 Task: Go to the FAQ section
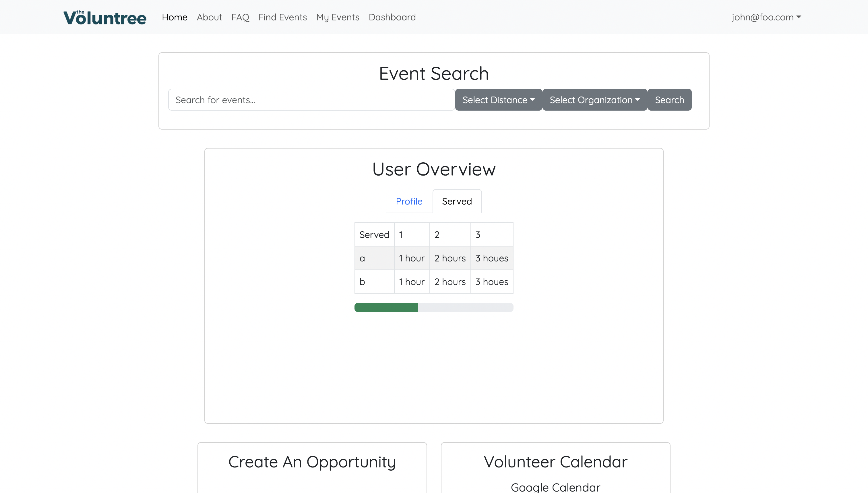(x=240, y=17)
